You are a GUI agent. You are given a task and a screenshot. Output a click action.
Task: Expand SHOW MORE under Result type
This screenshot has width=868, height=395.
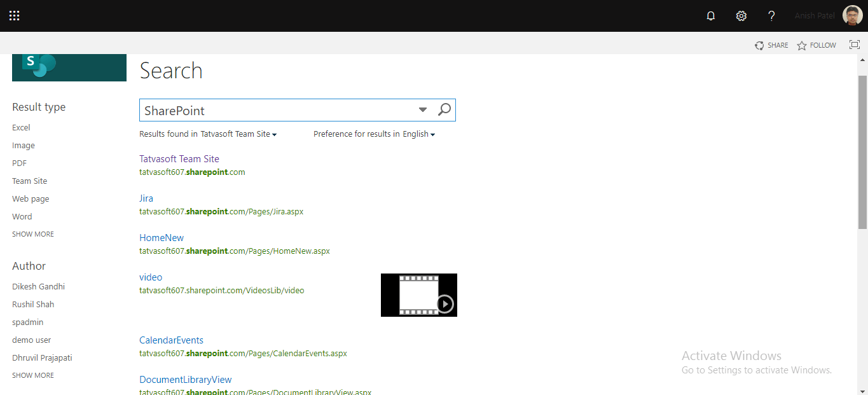[32, 233]
